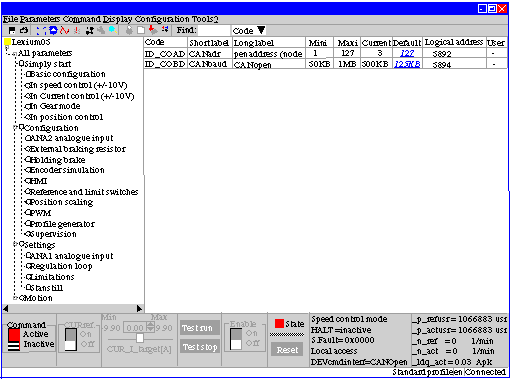Click the print toolbar icon
Screen dimensions: 512x390
coord(24,30)
